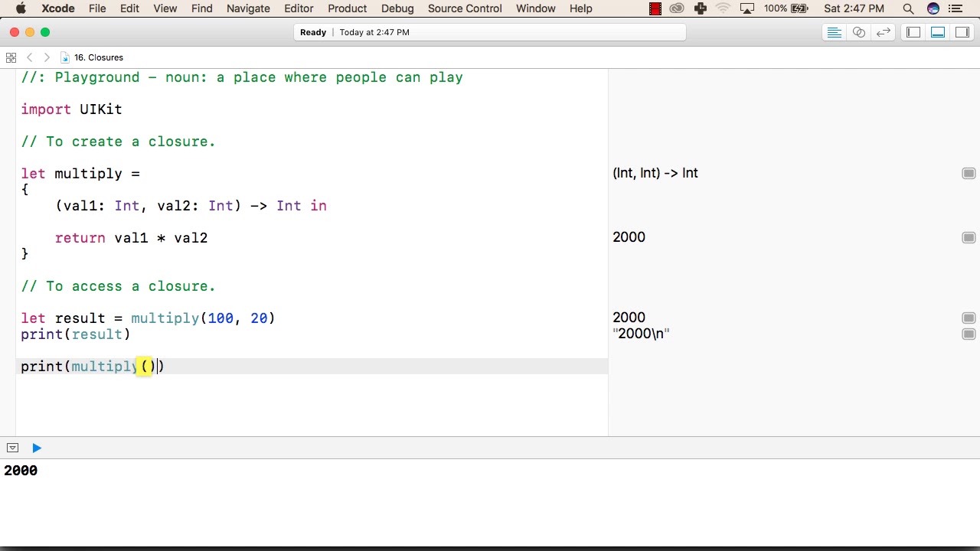
Task: Open Spotlight search
Action: click(x=908, y=8)
